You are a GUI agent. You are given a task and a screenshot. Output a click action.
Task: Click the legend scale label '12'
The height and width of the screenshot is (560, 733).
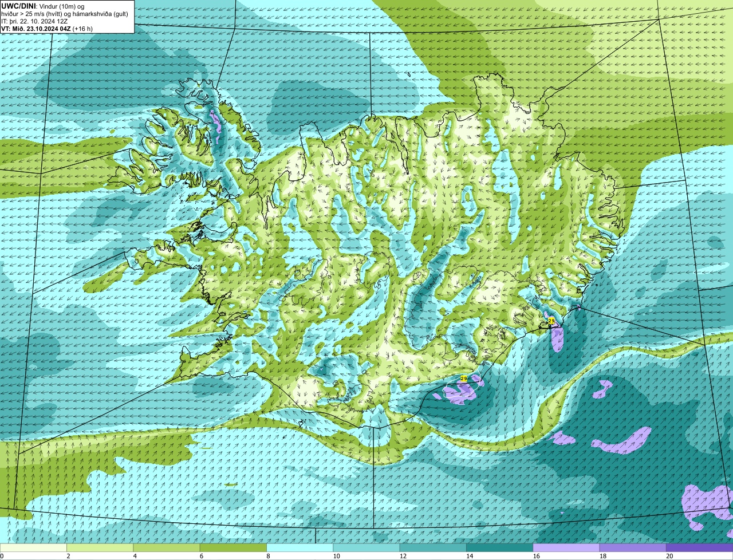click(x=403, y=556)
